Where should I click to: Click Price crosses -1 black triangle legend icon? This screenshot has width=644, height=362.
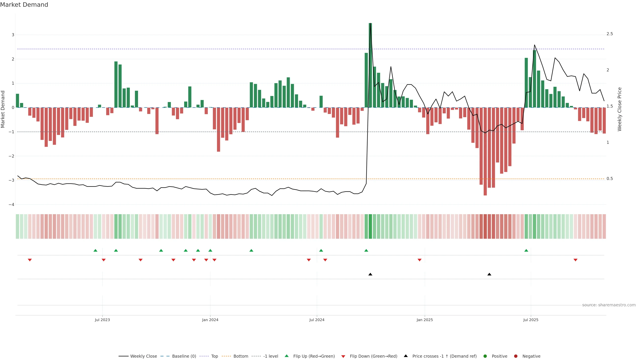coord(406,356)
